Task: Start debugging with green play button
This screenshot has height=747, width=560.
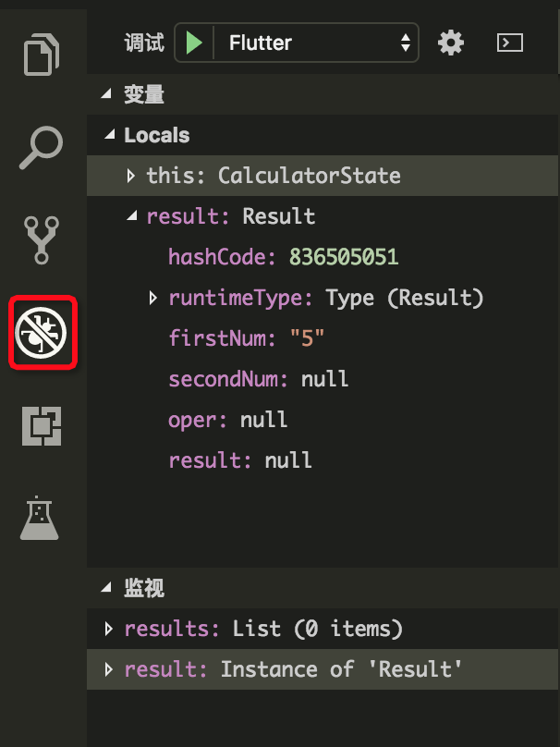Action: pos(194,43)
